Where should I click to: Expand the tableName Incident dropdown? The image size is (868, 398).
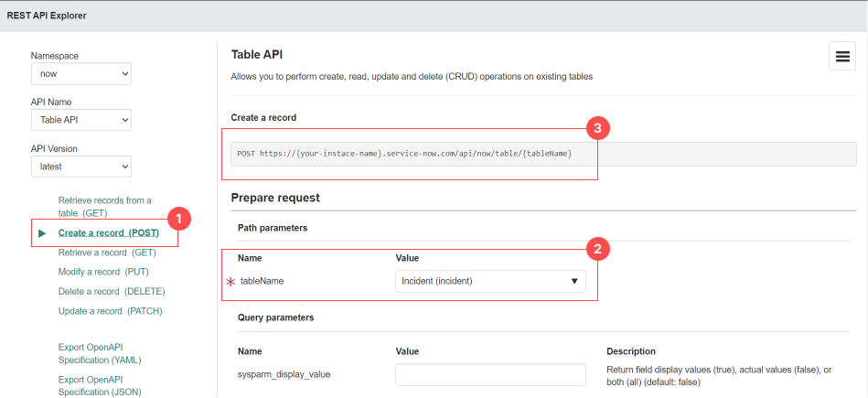click(490, 281)
